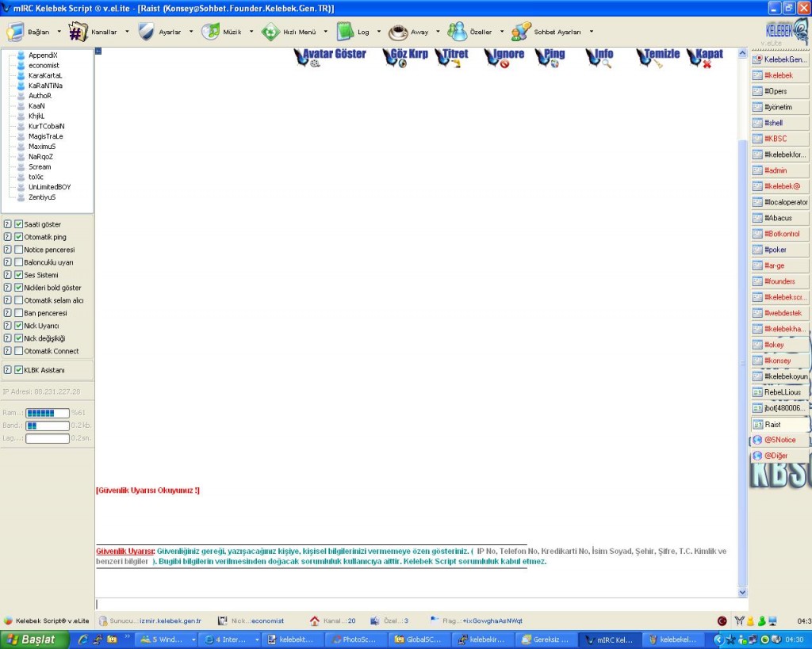Click the Windows Başlat start button
Screen dimensions: 812x649
coord(32,639)
